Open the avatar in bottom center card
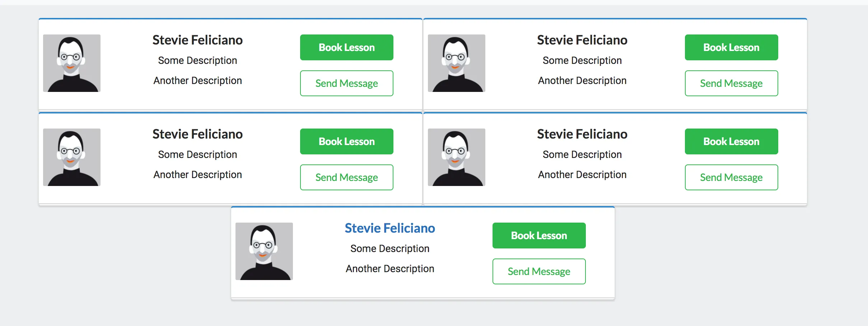The height and width of the screenshot is (326, 868). pyautogui.click(x=264, y=251)
